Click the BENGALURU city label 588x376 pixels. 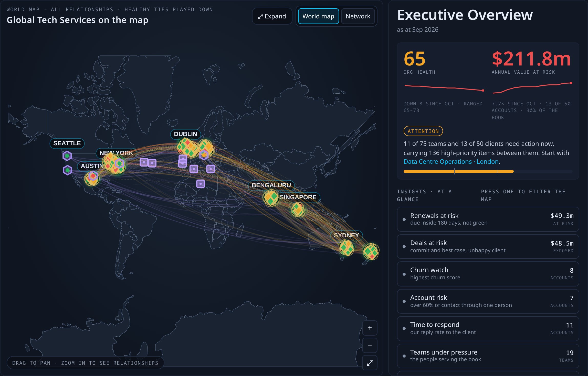point(271,185)
